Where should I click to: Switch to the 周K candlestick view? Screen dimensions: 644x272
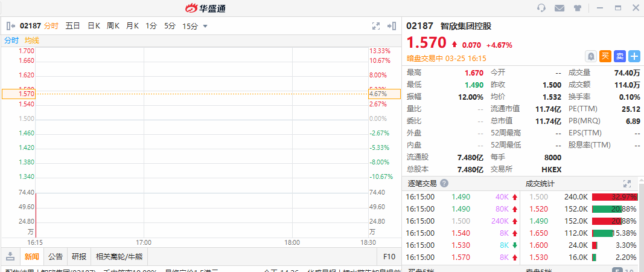point(113,26)
